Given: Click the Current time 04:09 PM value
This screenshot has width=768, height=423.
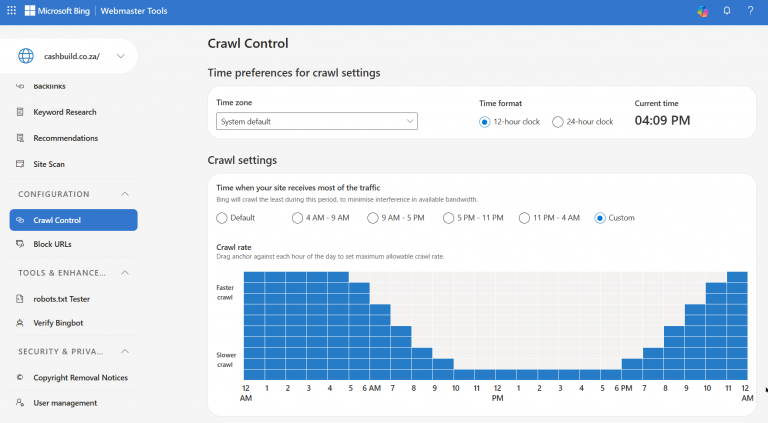Looking at the screenshot, I should (662, 120).
